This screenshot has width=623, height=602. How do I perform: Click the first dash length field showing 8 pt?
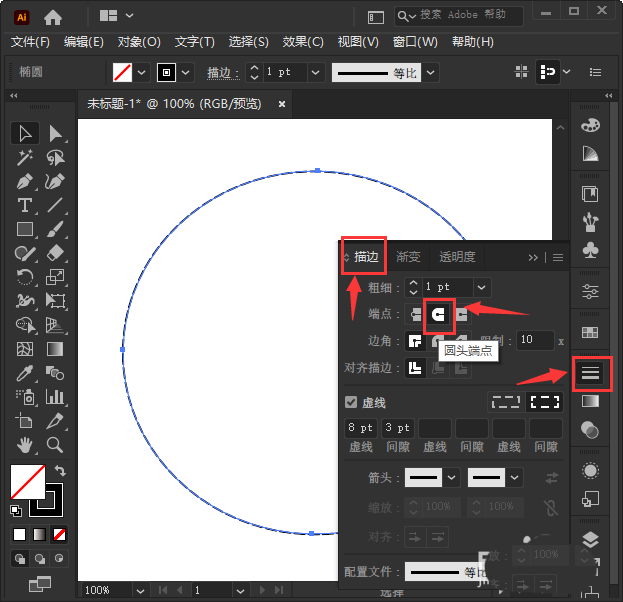point(360,428)
